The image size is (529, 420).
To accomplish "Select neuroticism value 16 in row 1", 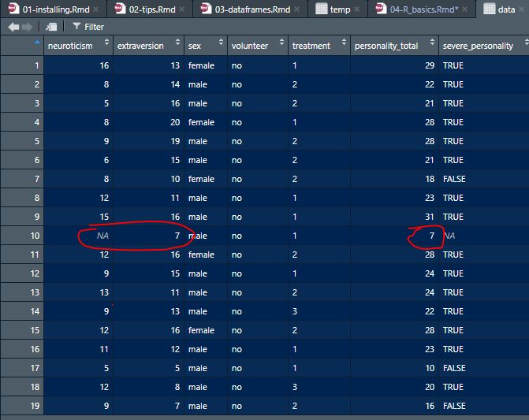I will point(78,65).
